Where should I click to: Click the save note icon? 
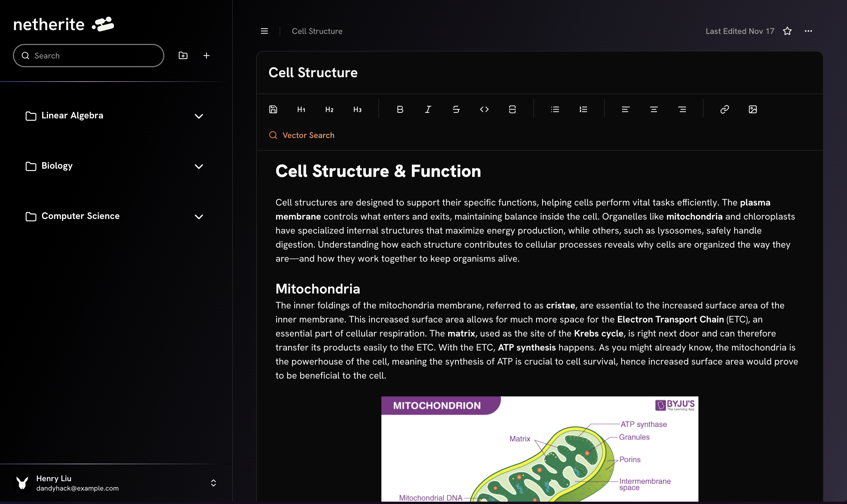coord(273,109)
